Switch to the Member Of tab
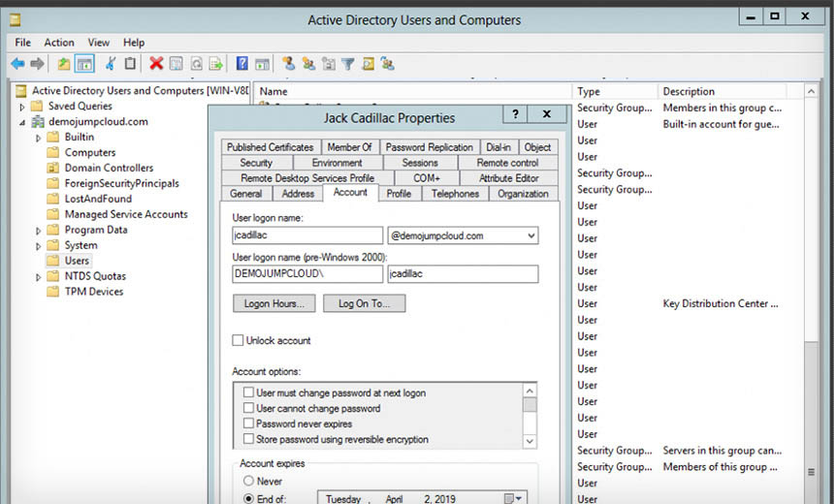Screen dimensions: 834x504 (349, 147)
